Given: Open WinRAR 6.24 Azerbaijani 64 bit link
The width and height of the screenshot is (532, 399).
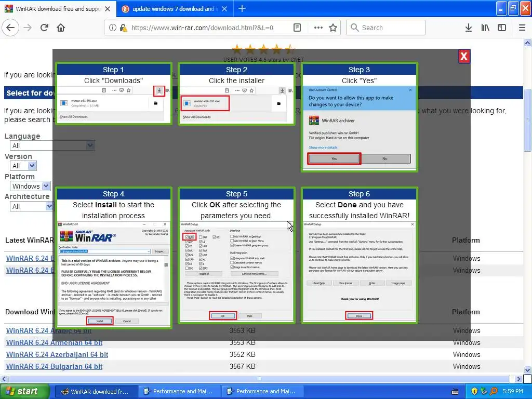Looking at the screenshot, I should click(x=57, y=354).
